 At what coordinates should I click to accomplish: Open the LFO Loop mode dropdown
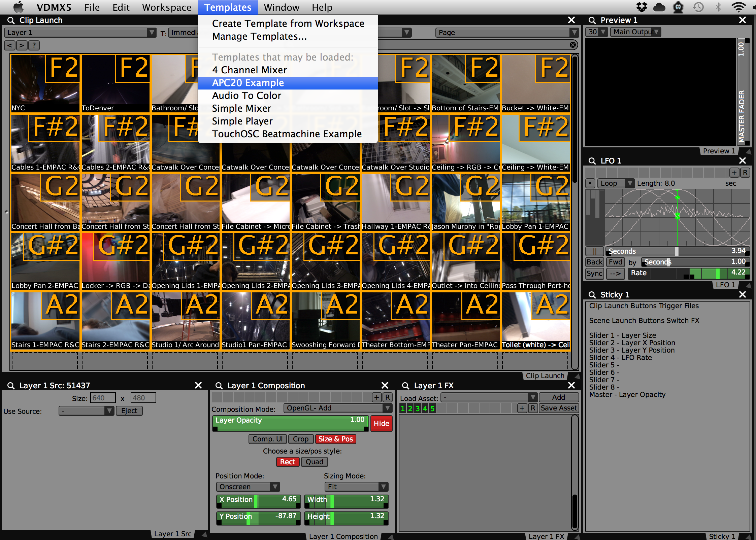point(616,183)
